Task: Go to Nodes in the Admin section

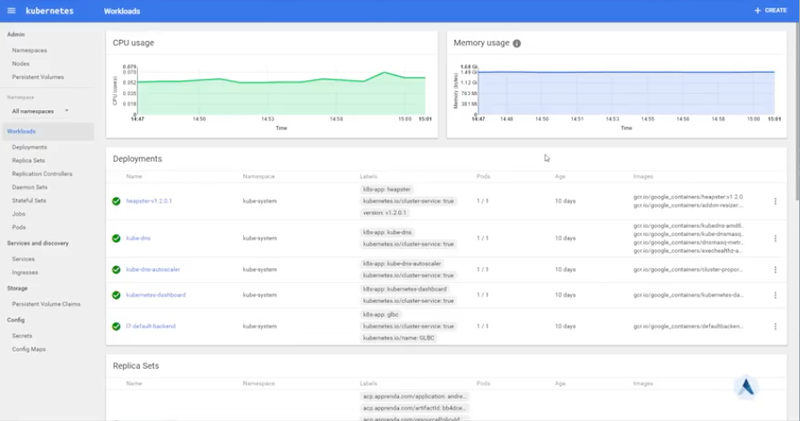Action: pyautogui.click(x=20, y=63)
